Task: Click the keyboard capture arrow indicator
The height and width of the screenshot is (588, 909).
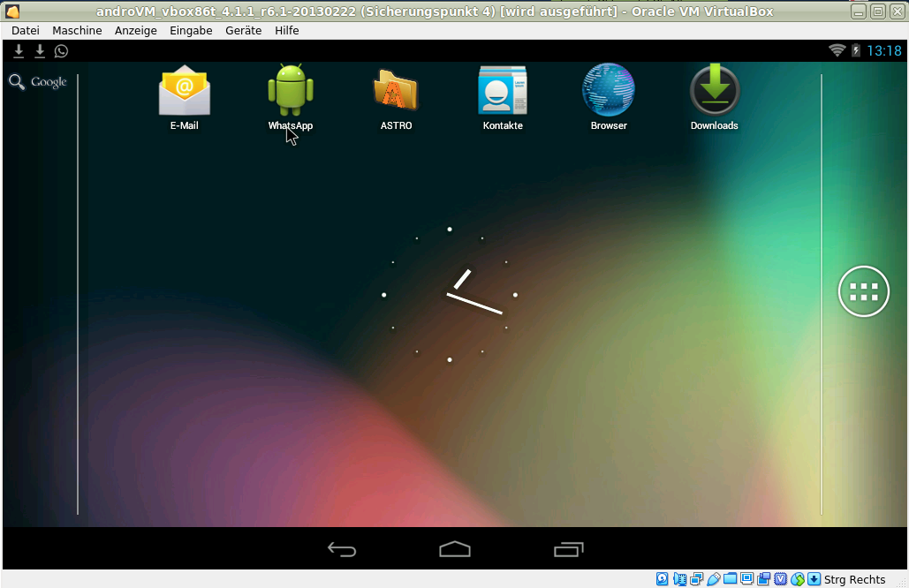Action: pyautogui.click(x=814, y=579)
